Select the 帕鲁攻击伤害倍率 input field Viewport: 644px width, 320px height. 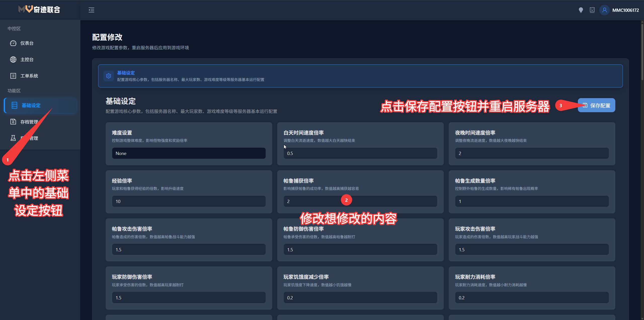[189, 250]
